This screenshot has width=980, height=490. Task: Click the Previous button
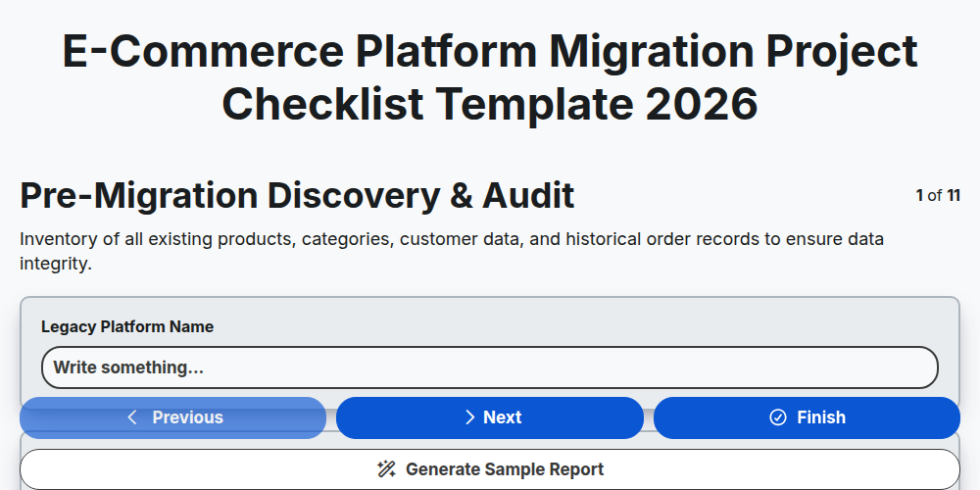point(173,417)
